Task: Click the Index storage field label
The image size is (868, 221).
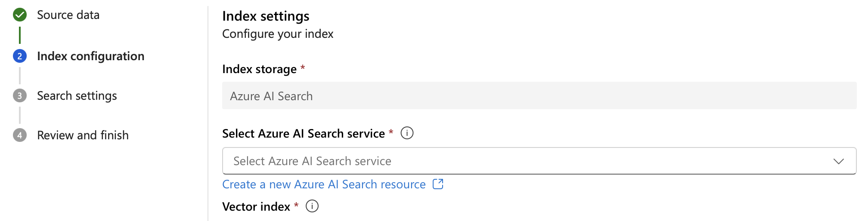Action: 259,69
